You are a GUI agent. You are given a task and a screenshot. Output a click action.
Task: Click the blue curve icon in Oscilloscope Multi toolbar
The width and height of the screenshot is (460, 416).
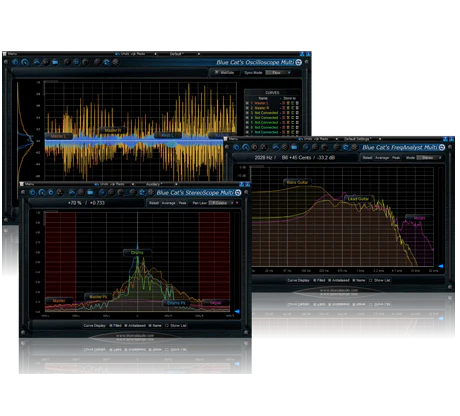coord(37,62)
